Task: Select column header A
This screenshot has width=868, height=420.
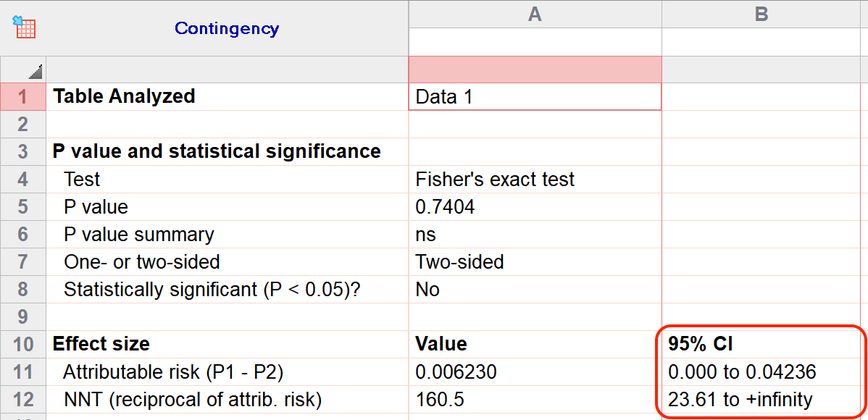Action: click(534, 14)
